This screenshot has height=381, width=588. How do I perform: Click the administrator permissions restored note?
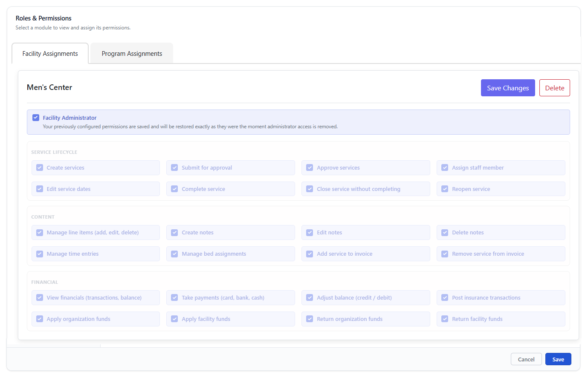(190, 127)
